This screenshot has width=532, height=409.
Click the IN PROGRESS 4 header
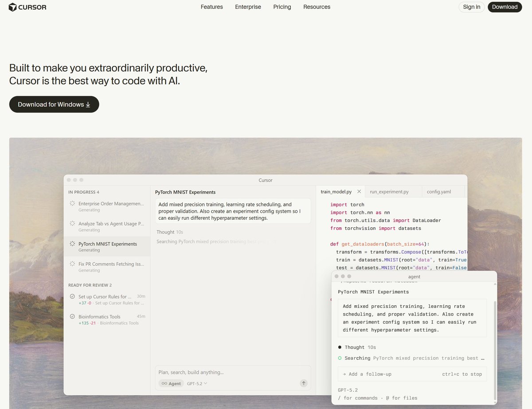[84, 192]
